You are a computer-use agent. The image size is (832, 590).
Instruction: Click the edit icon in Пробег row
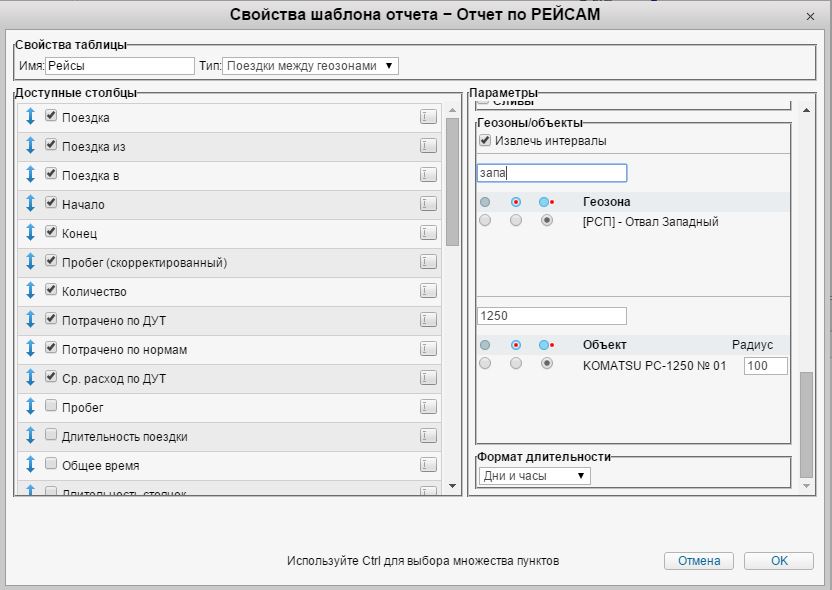point(428,407)
